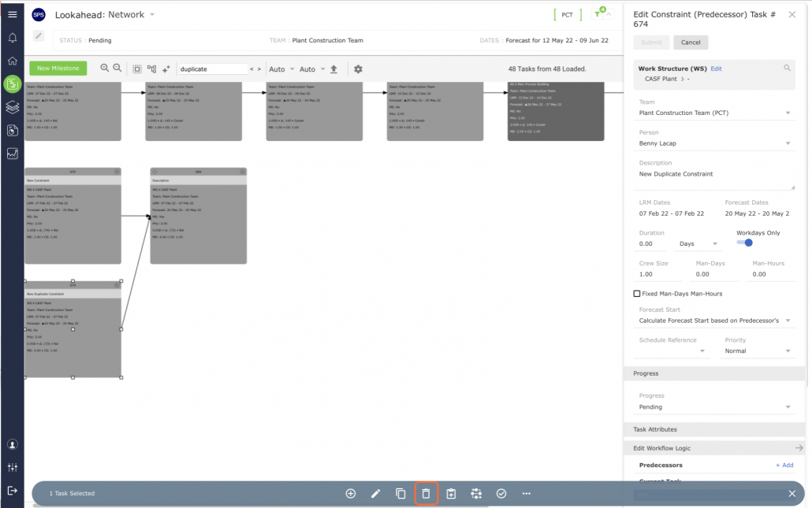Zoom in on the network view
812x508 pixels.
[x=105, y=69]
